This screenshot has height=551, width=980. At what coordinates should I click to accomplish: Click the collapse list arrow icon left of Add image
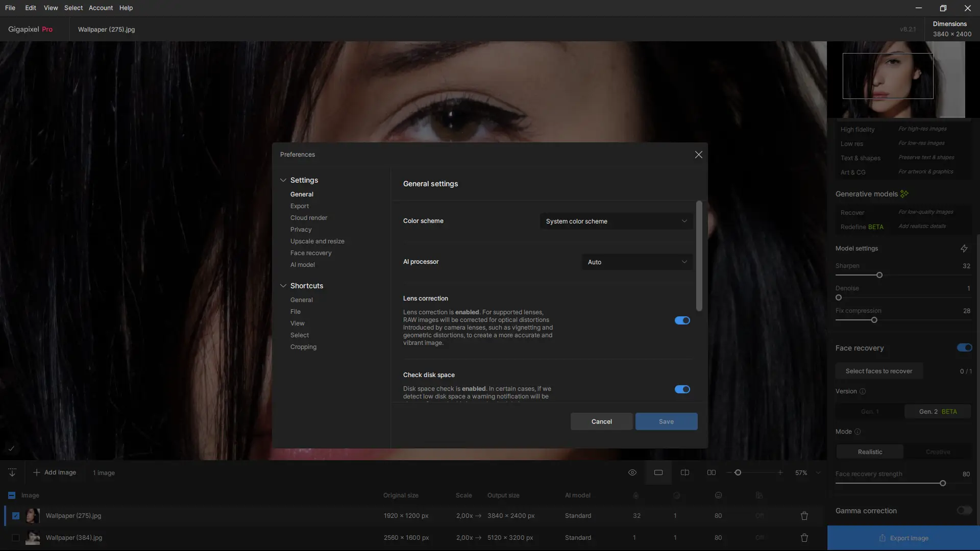12,472
